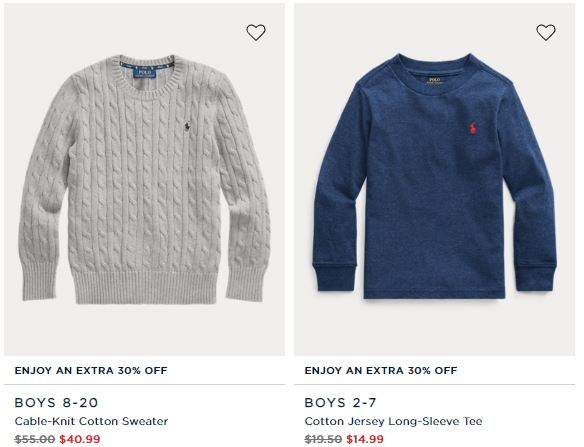Image resolution: width=584 pixels, height=447 pixels.
Task: Favorite the Cotton Jersey Long-Sleeve Tee heart icon
Action: pos(546,32)
